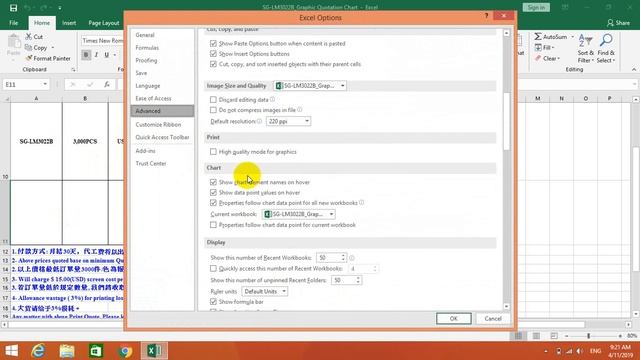The image size is (640, 360).
Task: Open Chrome from taskbar
Action: tap(125, 351)
